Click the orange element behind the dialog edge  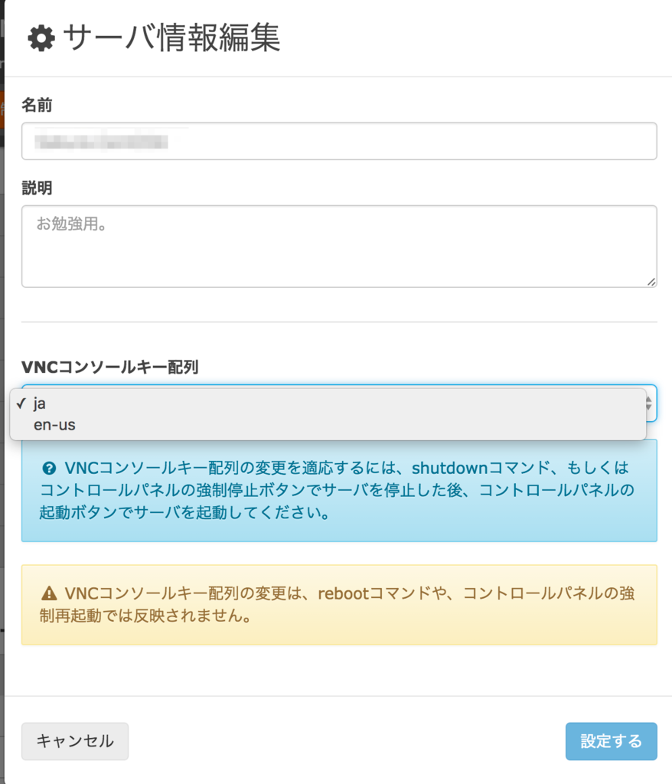tap(2, 109)
